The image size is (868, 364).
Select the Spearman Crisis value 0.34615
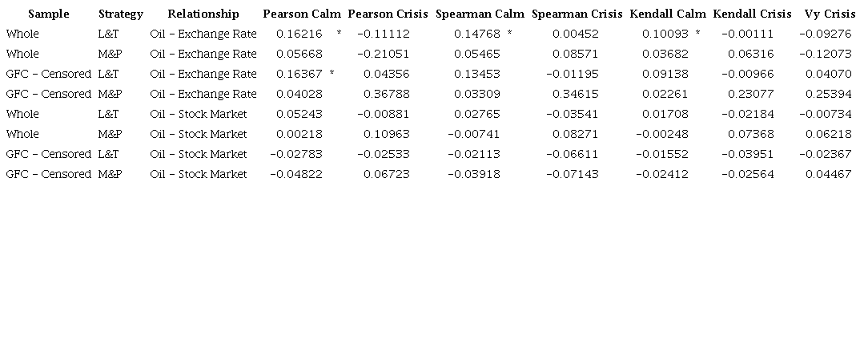coord(575,94)
